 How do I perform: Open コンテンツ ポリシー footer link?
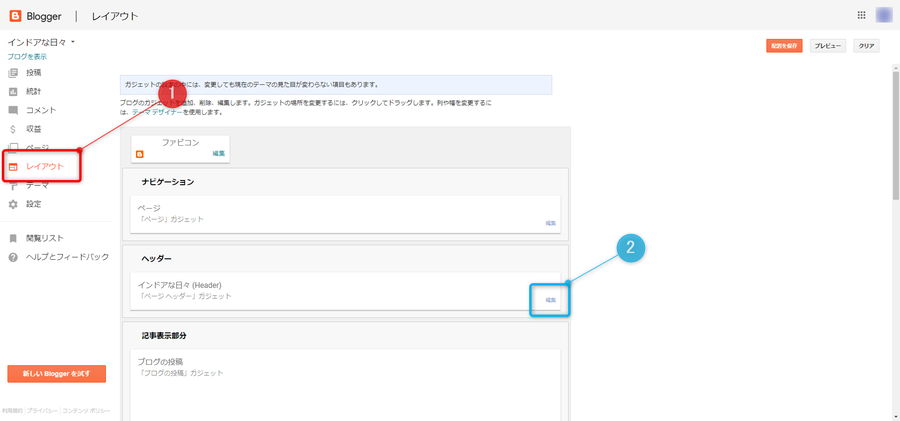(x=86, y=411)
